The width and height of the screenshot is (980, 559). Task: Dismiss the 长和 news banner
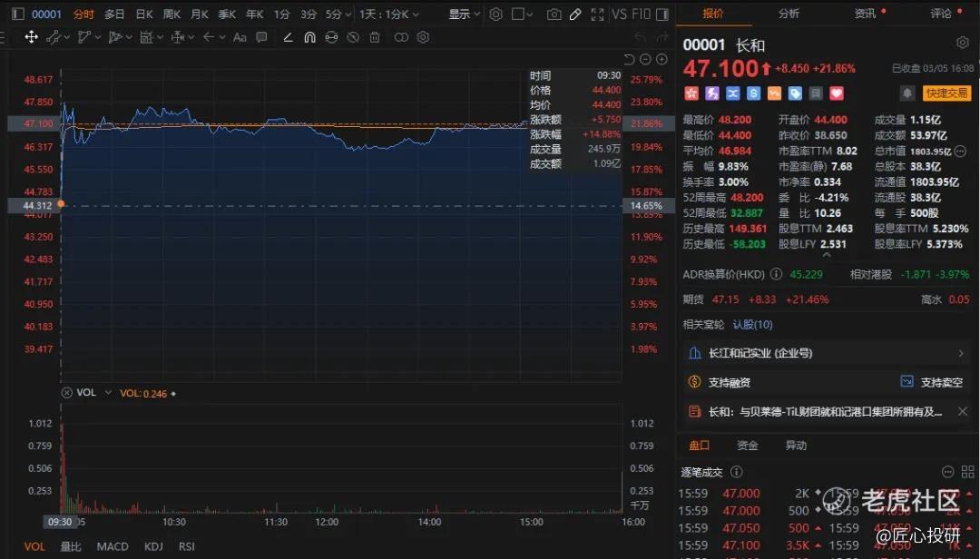pos(963,411)
